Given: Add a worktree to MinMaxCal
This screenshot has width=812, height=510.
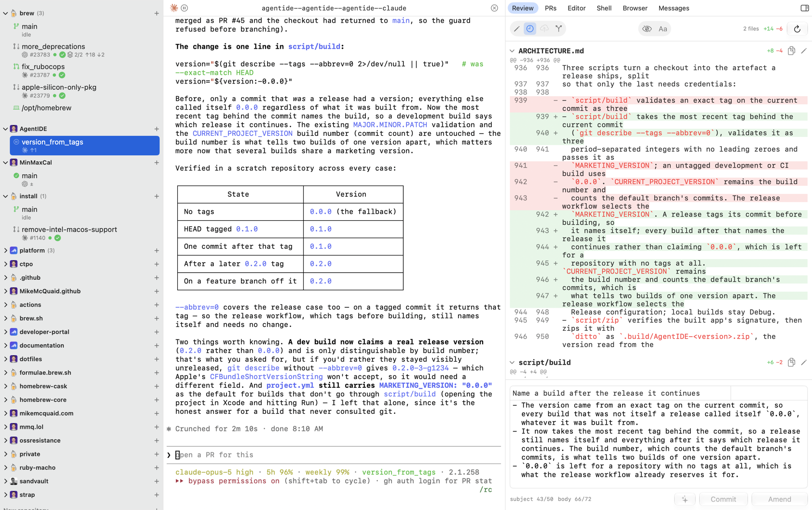Looking at the screenshot, I should tap(157, 162).
